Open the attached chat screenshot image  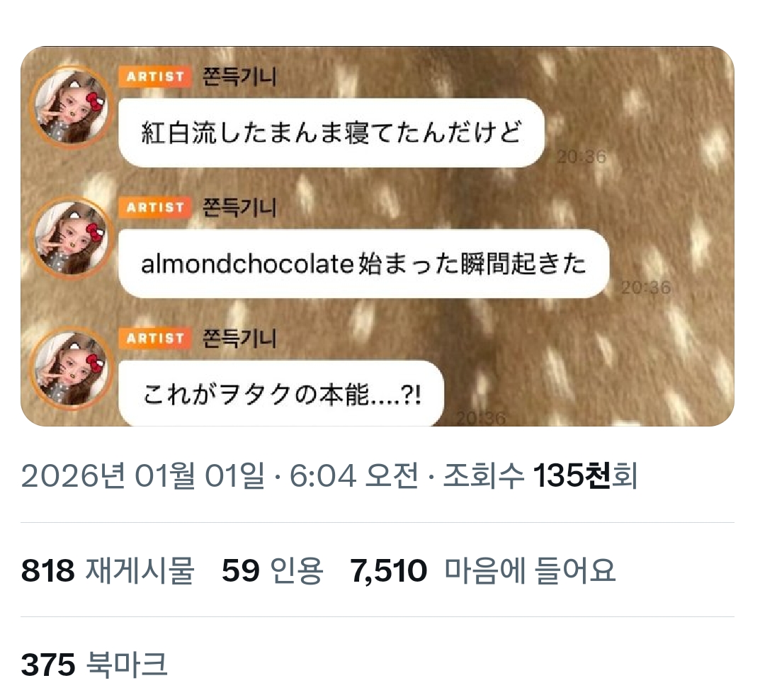tap(378, 236)
